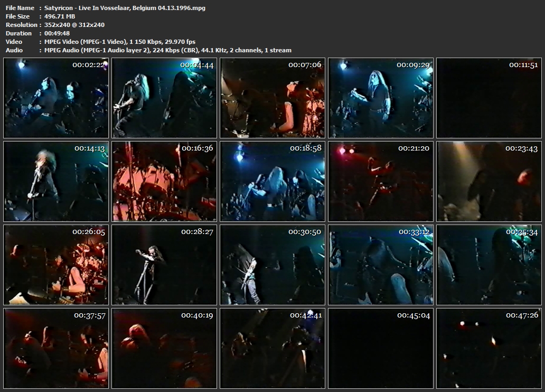Pick the thumbnail stamped 00:40:19

click(164, 349)
